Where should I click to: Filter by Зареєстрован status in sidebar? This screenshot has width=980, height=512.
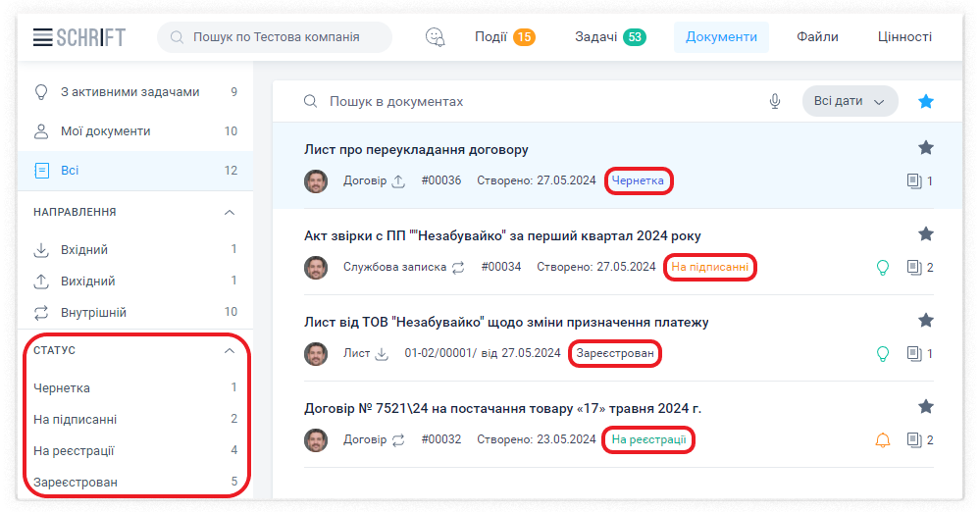76,482
